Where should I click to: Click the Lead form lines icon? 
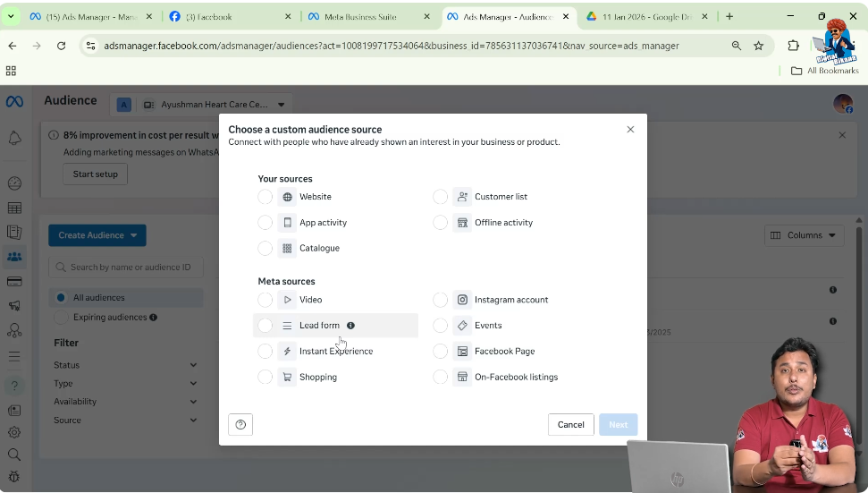(287, 326)
